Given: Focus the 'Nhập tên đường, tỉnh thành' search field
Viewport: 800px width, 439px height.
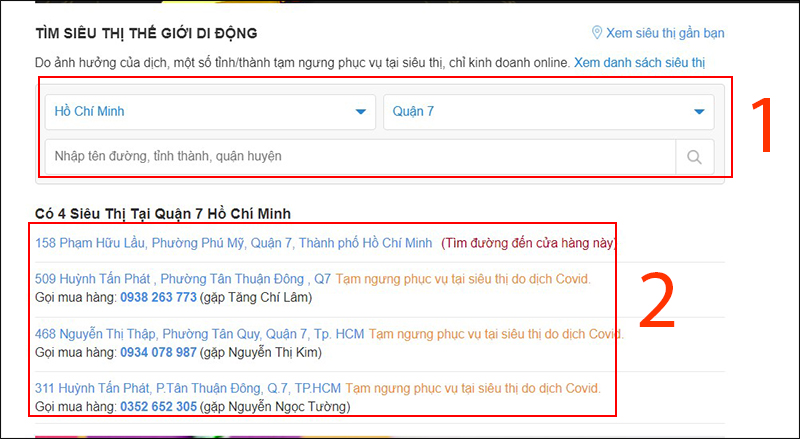Looking at the screenshot, I should 360,157.
